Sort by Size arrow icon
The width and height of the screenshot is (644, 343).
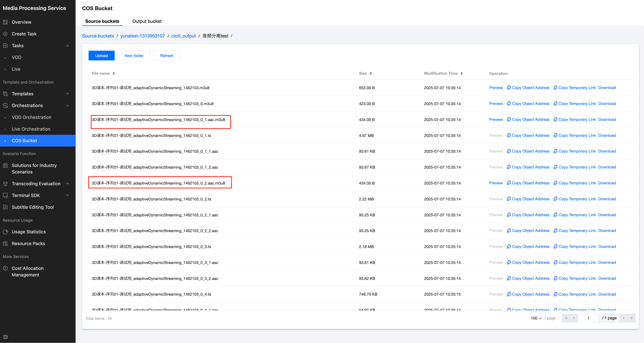[371, 74]
